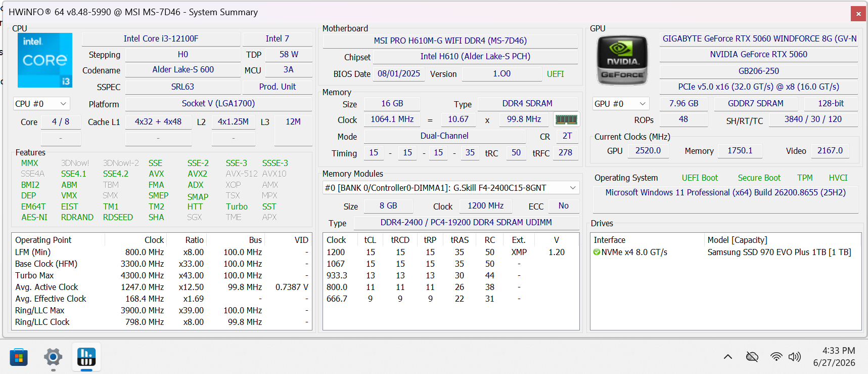Click the green NVMe drive status icon

tap(597, 252)
